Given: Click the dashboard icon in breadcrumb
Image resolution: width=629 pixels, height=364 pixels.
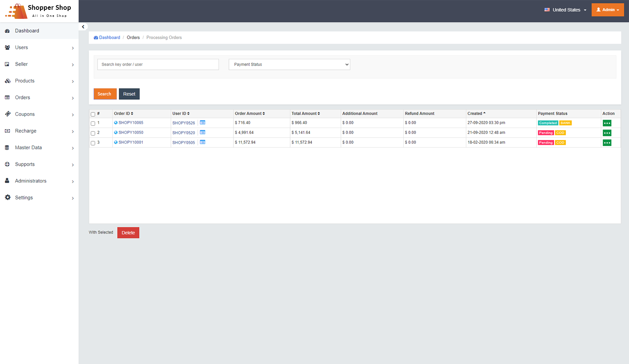Looking at the screenshot, I should [x=96, y=38].
